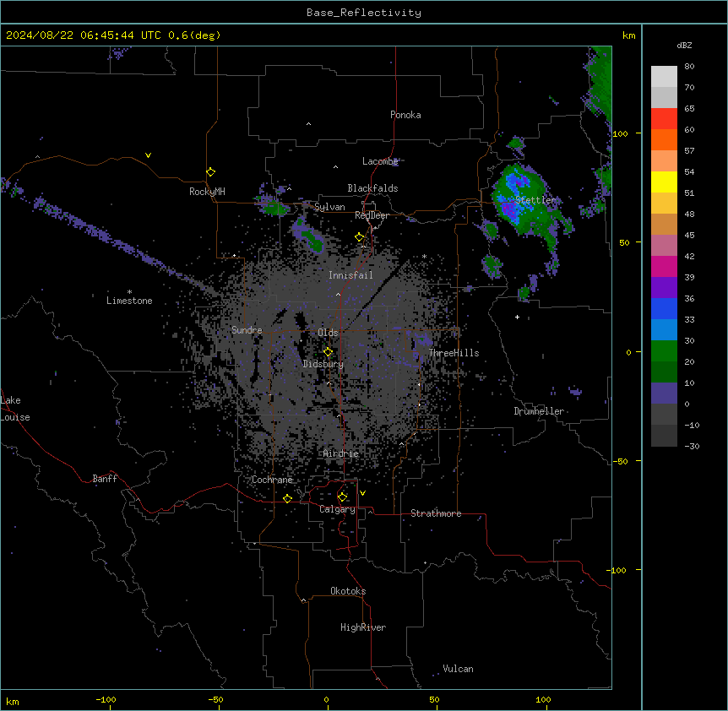Viewport: 728px width, 711px height.
Task: Select the slate purple 0-10 dBZ legend swatch
Action: tap(664, 393)
